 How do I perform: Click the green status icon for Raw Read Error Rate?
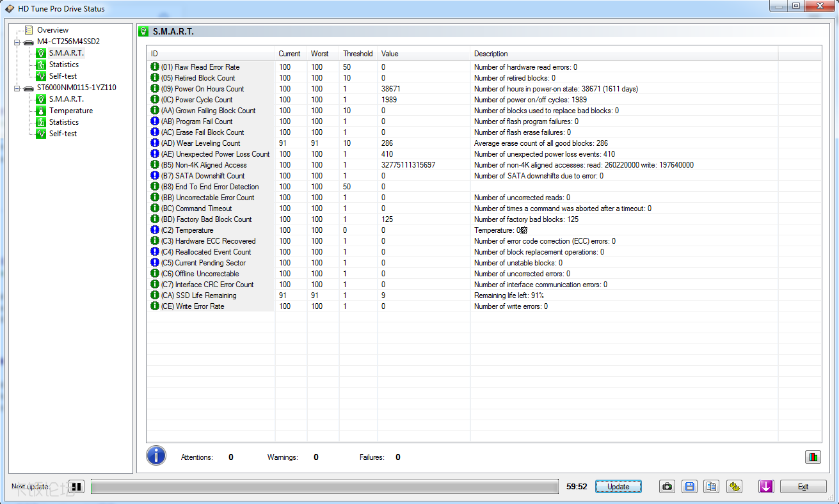pyautogui.click(x=154, y=67)
